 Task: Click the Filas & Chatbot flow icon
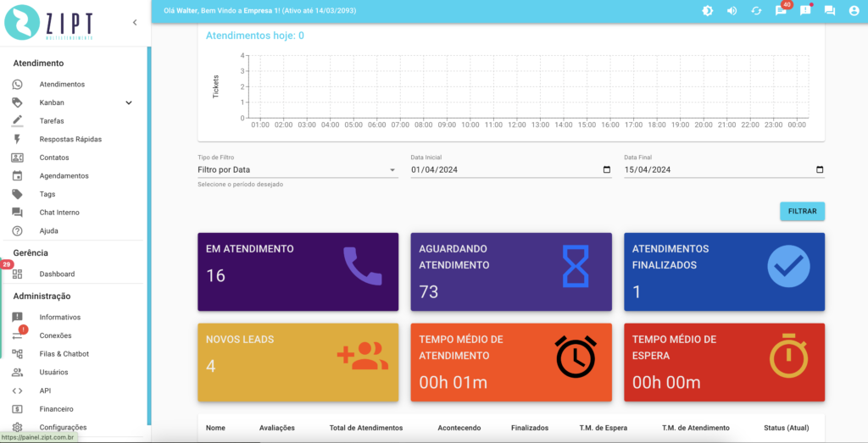click(17, 354)
